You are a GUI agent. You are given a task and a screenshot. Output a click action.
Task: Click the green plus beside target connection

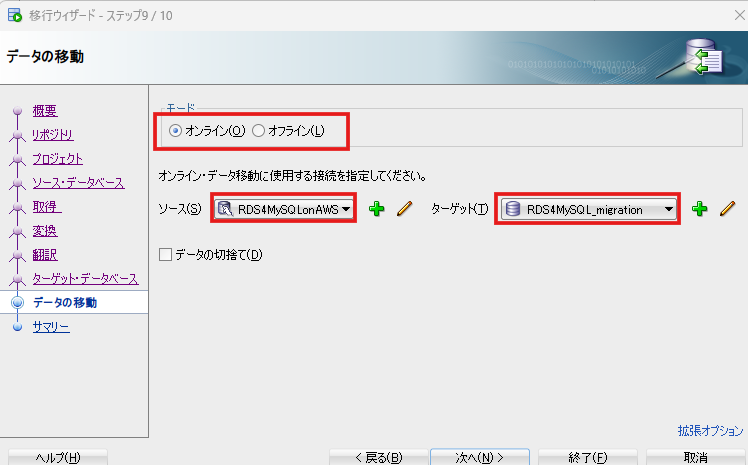pos(699,208)
